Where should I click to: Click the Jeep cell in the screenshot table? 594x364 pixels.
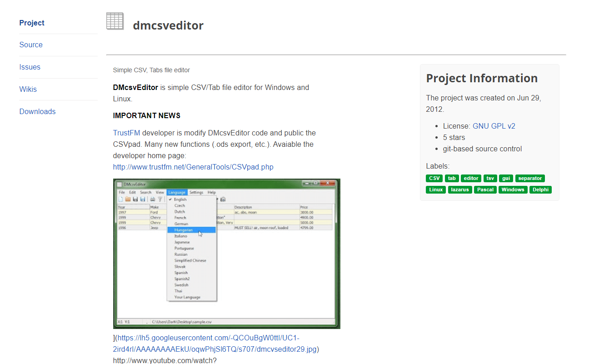coord(158,228)
